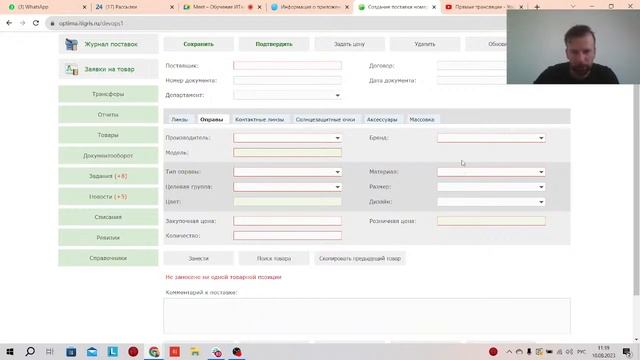
Task: Switch to the Аксессуары tab
Action: (382, 120)
